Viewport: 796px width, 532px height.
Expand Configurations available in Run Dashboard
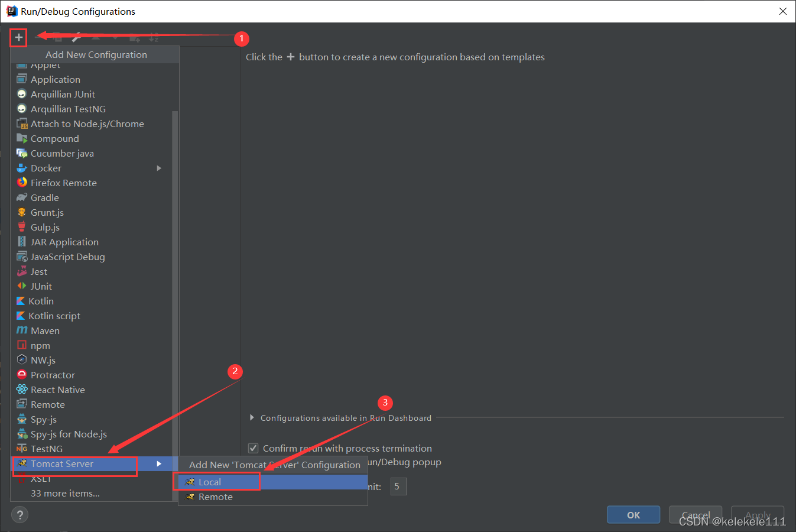[x=252, y=418]
